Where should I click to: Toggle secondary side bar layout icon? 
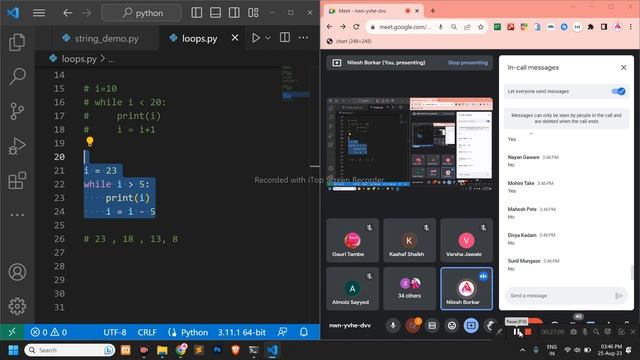click(234, 13)
